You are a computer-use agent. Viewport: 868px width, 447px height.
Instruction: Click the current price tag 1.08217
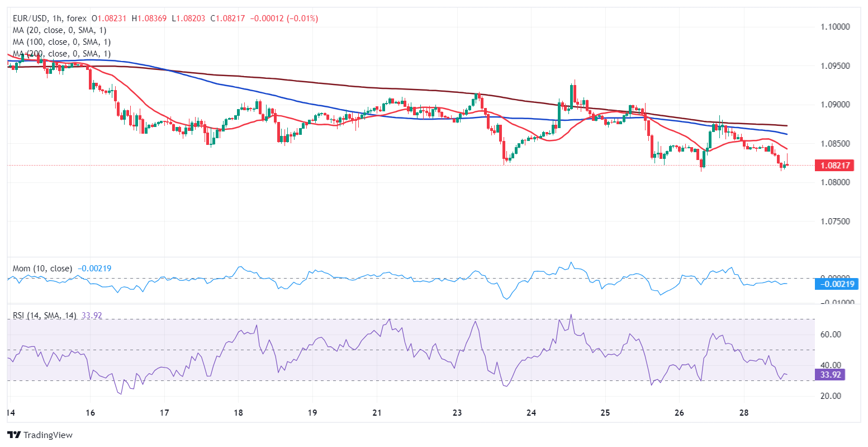(835, 166)
